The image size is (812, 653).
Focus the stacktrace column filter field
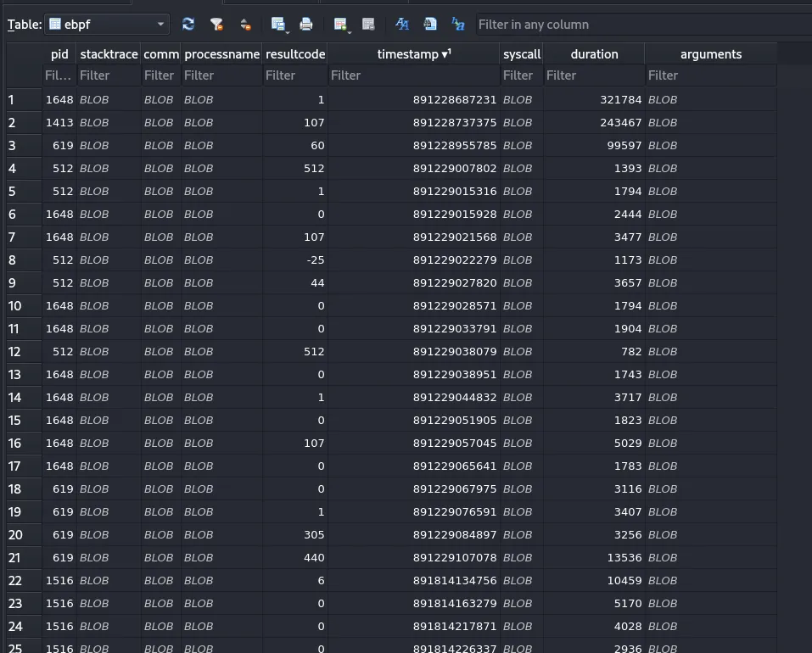click(109, 75)
